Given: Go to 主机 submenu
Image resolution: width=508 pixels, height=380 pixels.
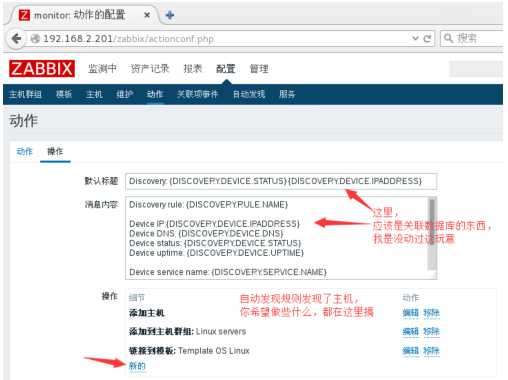Looking at the screenshot, I should pyautogui.click(x=94, y=94).
